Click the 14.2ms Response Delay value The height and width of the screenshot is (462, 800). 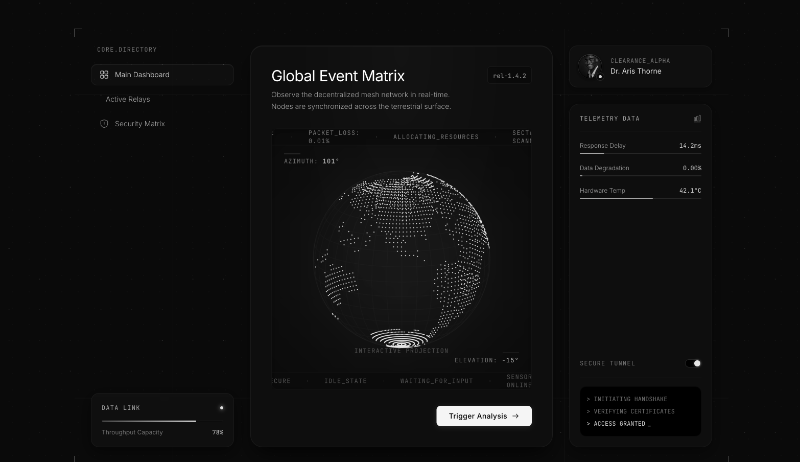(690, 146)
